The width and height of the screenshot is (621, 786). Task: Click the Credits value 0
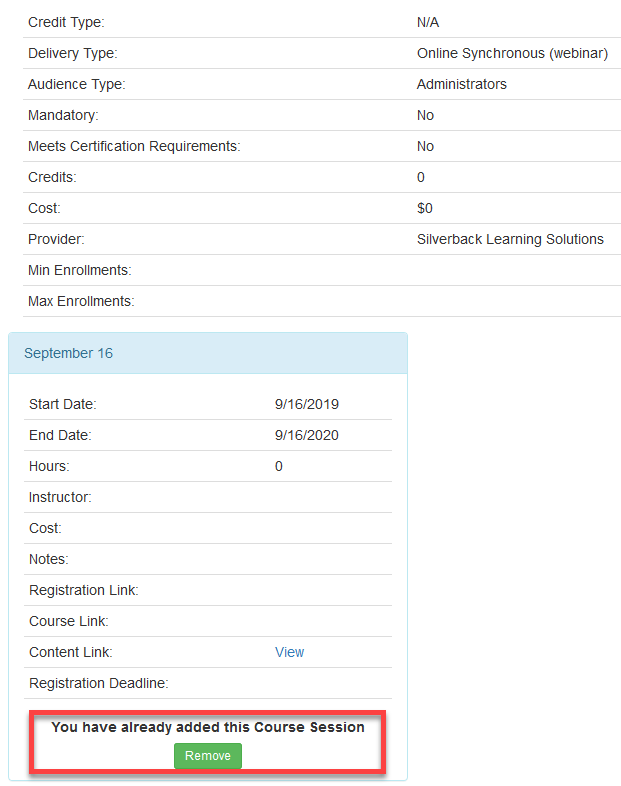[x=421, y=177]
